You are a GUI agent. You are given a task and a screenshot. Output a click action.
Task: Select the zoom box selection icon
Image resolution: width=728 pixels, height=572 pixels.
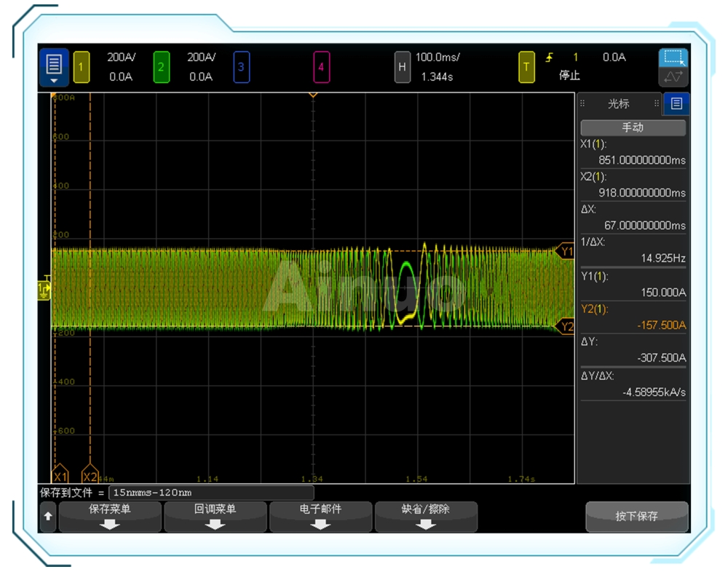(673, 58)
